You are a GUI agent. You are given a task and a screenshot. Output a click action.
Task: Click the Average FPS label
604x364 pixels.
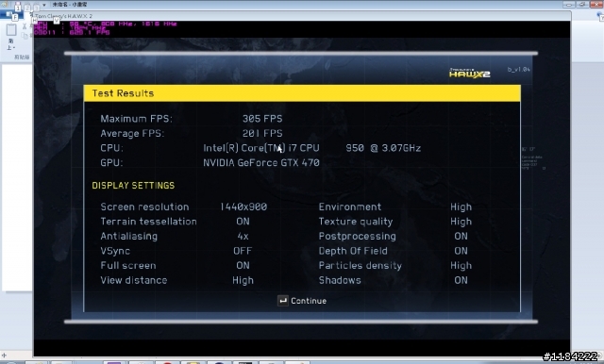(x=132, y=134)
